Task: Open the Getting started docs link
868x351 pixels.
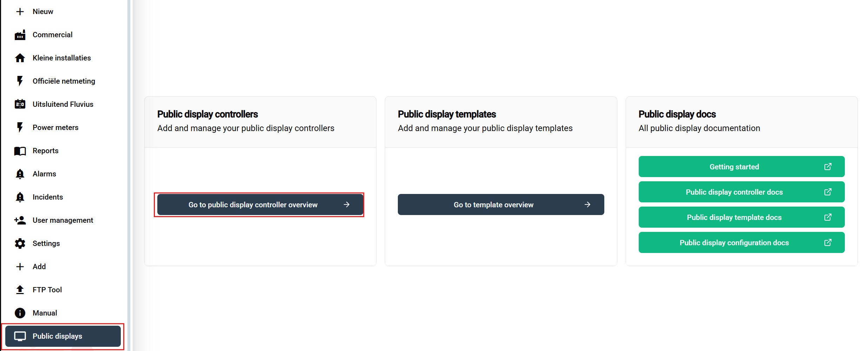Action: (741, 167)
